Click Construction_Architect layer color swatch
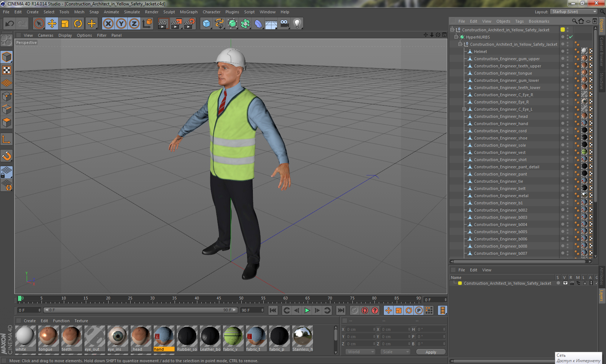The image size is (606, 364). pyautogui.click(x=460, y=283)
